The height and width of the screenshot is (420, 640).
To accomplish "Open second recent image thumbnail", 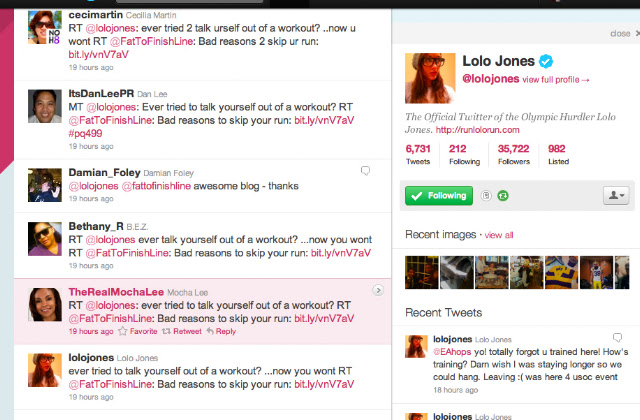I will pos(457,272).
